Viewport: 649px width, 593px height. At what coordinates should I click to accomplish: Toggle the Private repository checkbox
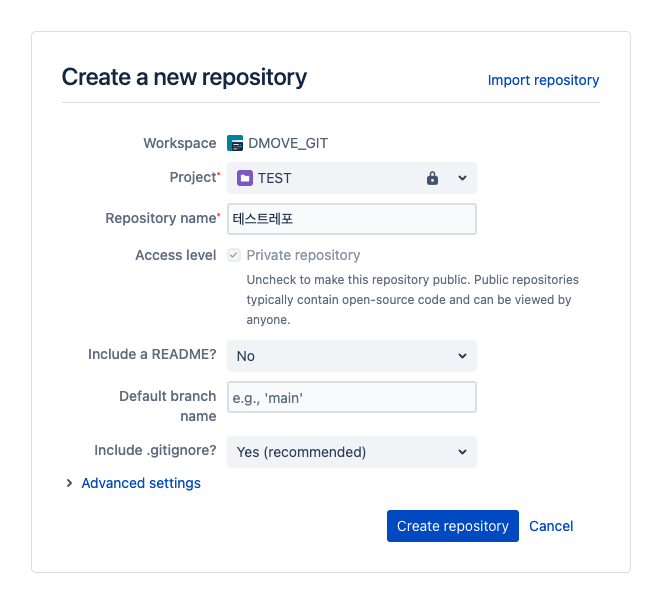click(234, 255)
